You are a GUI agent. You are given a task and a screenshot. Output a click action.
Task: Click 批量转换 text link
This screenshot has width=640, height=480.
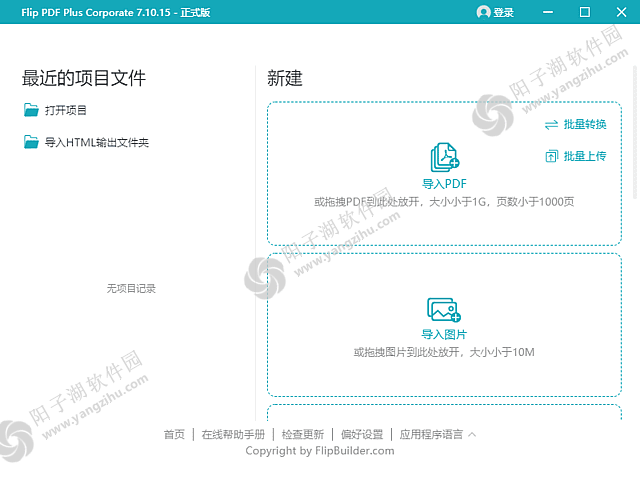click(x=585, y=124)
